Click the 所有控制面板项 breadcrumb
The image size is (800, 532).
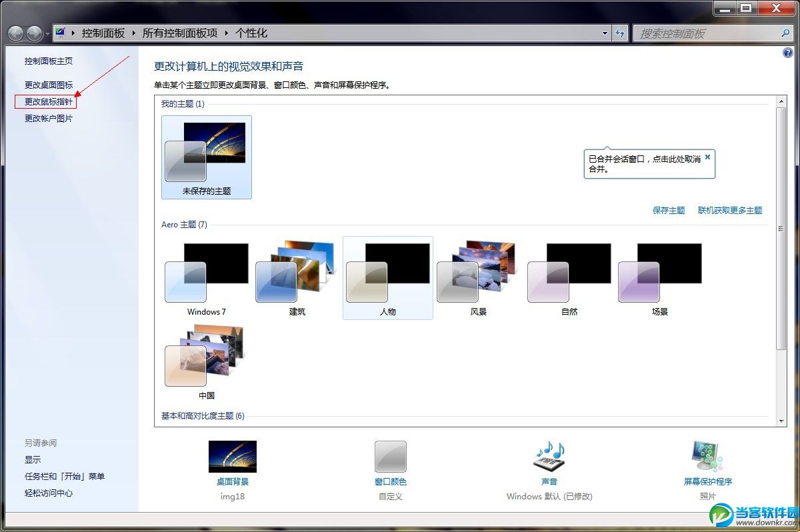coord(180,33)
